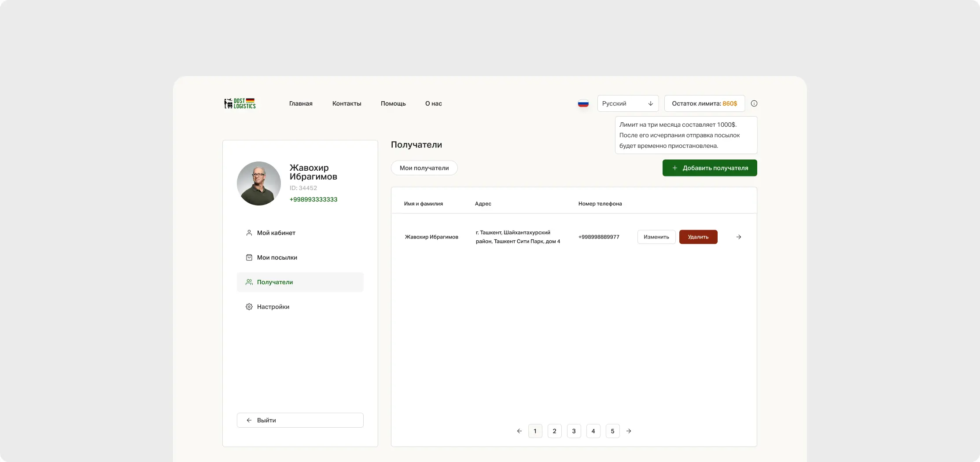Click the user profile avatar photo
Viewport: 980px width, 462px height.
click(x=259, y=183)
